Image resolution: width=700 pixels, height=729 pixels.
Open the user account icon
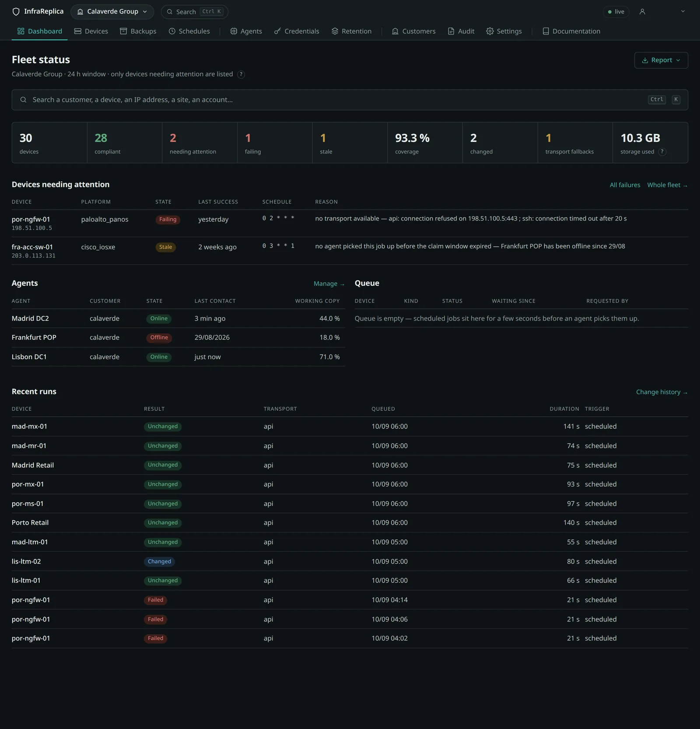[x=642, y=12]
